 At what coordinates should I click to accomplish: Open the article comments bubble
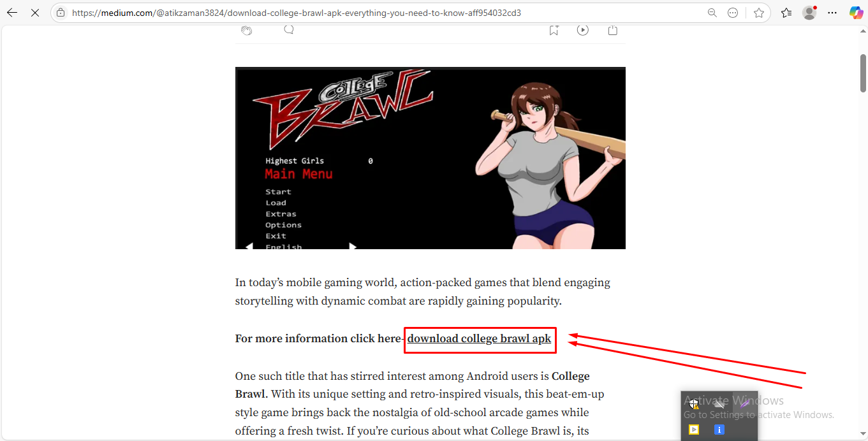point(289,29)
